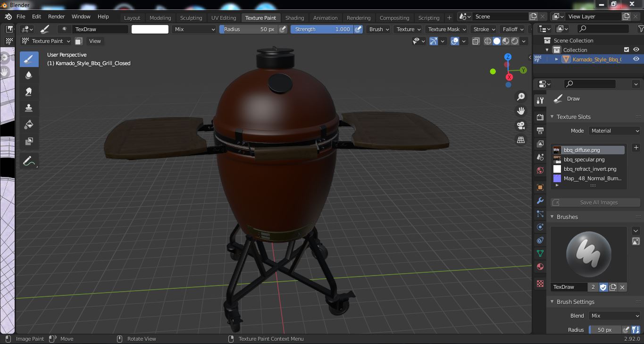Collapse the Texture Slots panel
This screenshot has height=344, width=644.
(x=552, y=117)
